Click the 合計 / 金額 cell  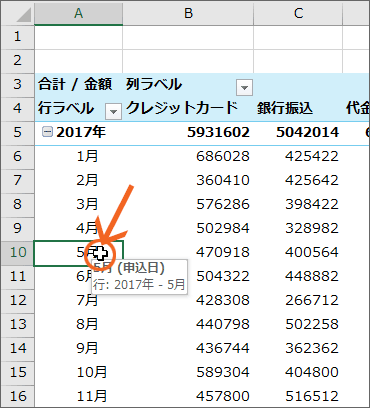(75, 84)
